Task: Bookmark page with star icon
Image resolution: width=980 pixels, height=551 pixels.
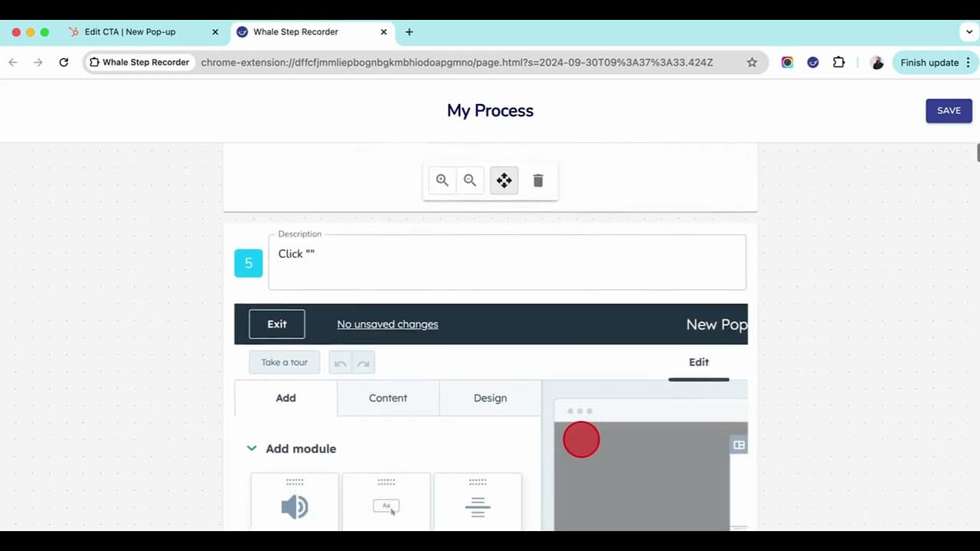Action: 752,63
